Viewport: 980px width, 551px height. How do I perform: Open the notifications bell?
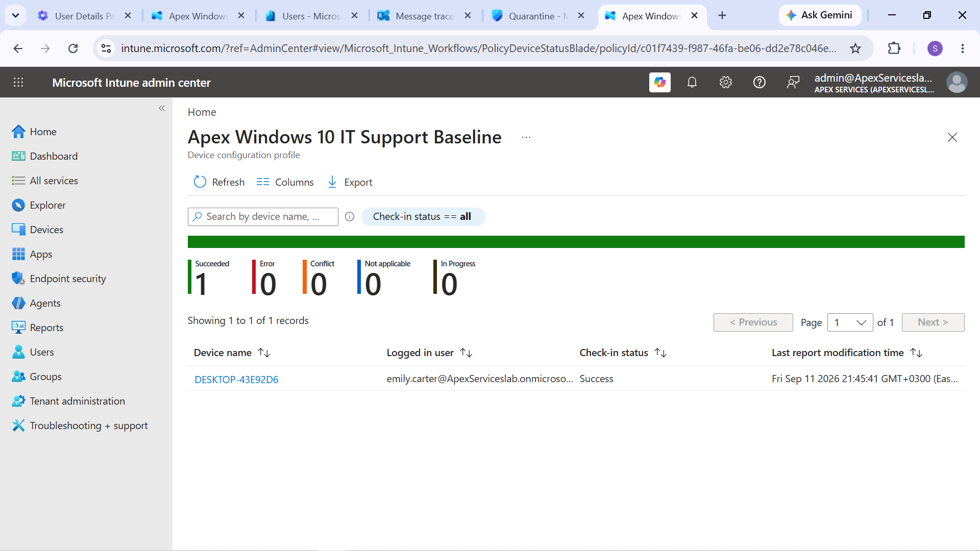692,82
